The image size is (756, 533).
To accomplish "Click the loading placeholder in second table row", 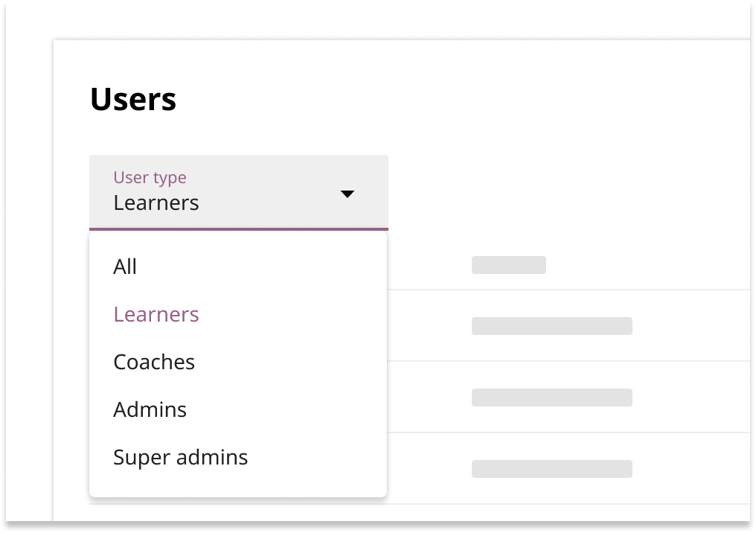I will tap(551, 398).
